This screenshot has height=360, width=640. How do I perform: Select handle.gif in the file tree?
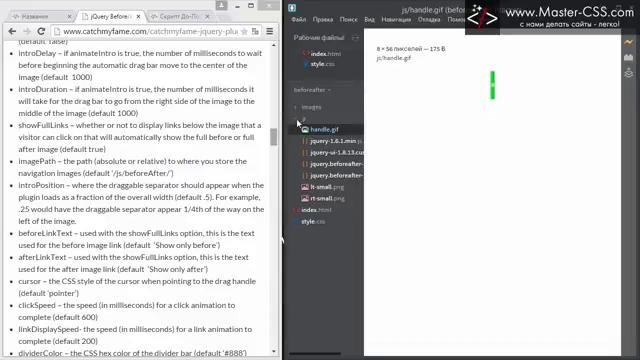(x=324, y=129)
